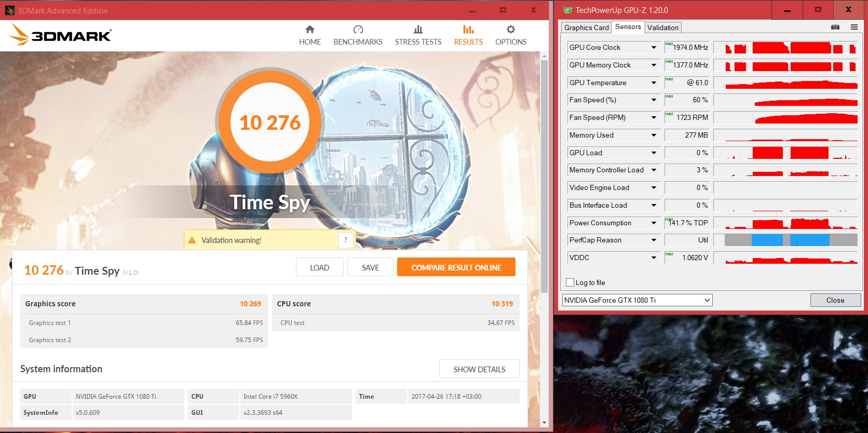Expand the GPU Core Clock sensor dropdown
This screenshot has height=433, width=868.
click(654, 47)
